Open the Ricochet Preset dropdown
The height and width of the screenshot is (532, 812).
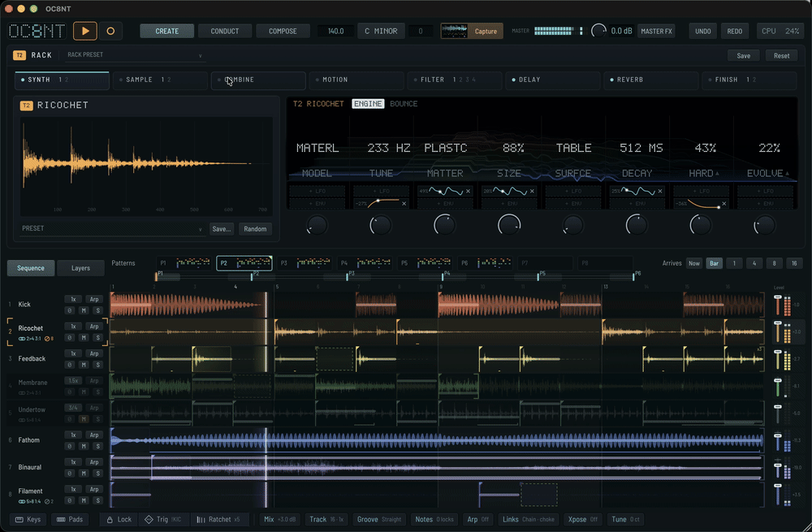[x=111, y=228]
